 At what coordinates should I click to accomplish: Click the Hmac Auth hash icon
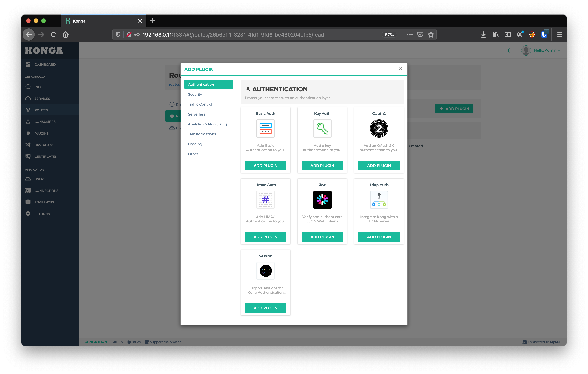265,200
